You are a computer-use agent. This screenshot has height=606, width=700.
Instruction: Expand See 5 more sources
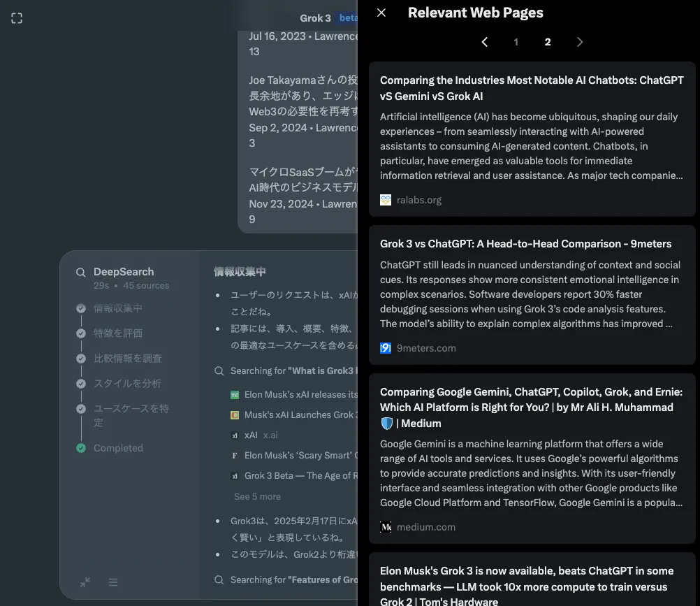(x=257, y=496)
